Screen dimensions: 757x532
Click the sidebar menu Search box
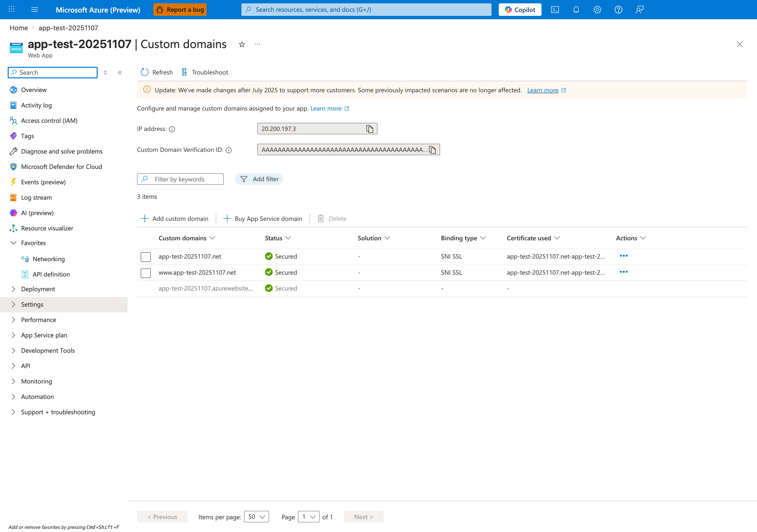53,73
